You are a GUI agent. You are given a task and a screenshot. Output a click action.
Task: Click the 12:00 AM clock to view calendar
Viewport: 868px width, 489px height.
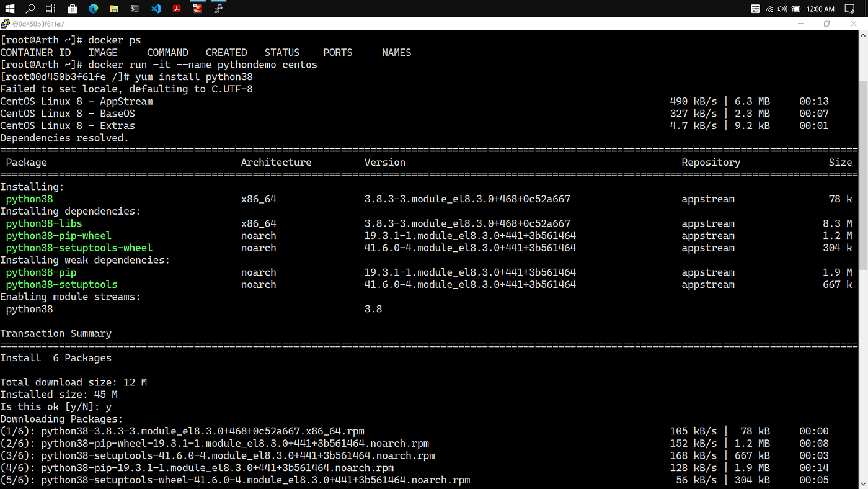[821, 9]
